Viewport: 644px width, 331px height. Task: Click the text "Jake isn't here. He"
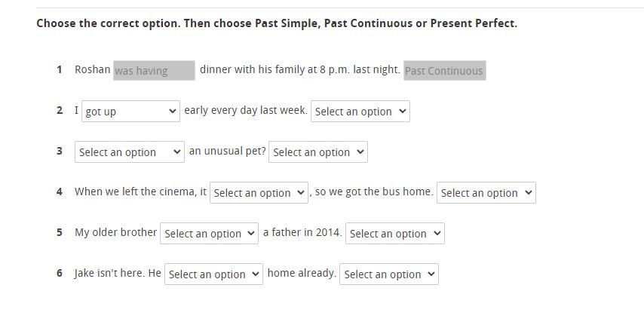(x=118, y=273)
